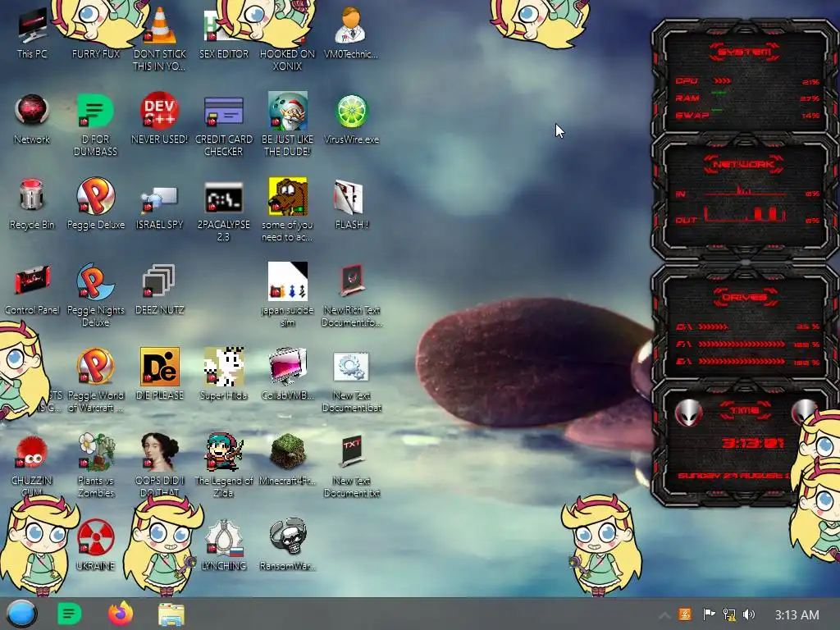840x630 pixels.
Task: Open the 3:13 AM taskbar clock
Action: pos(797,614)
